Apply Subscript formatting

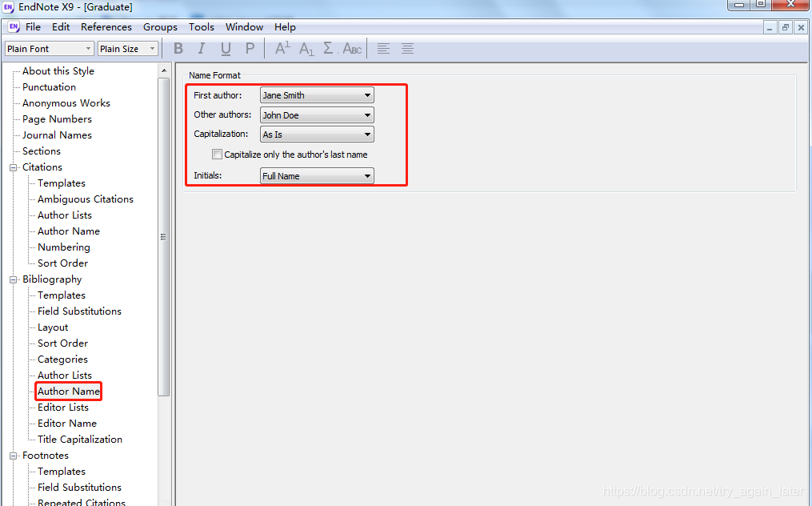306,49
